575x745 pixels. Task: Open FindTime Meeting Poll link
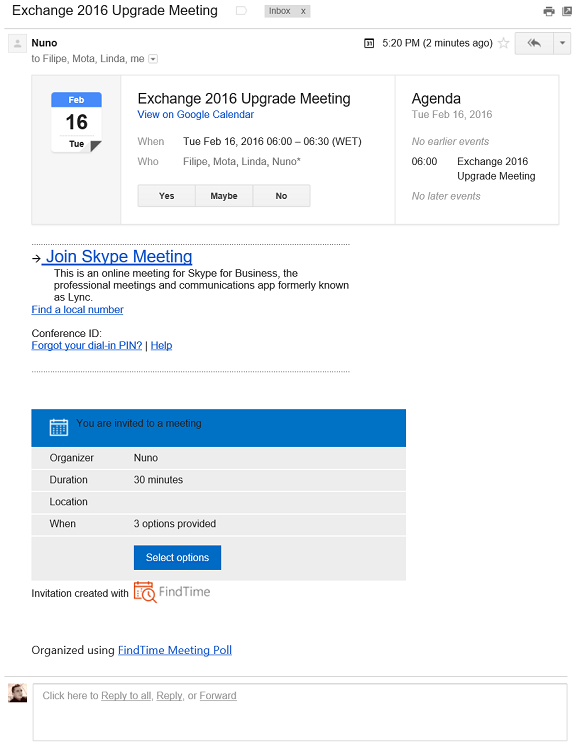175,650
